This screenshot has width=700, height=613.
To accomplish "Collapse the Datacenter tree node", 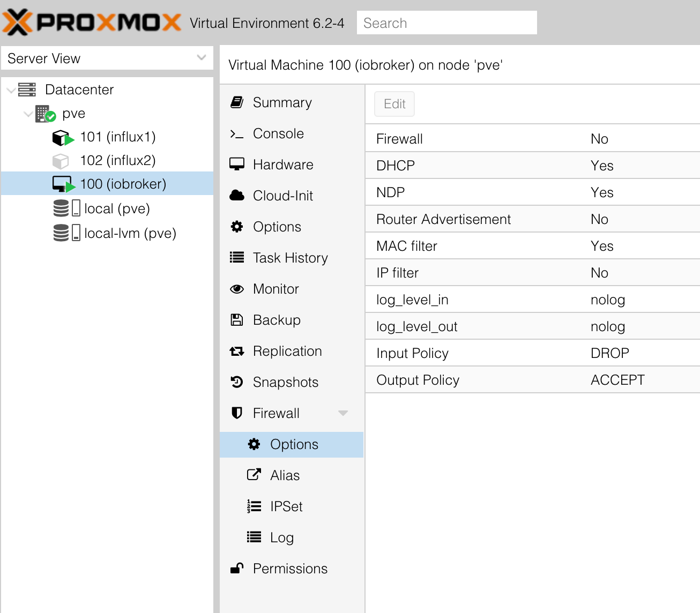I will 11,90.
